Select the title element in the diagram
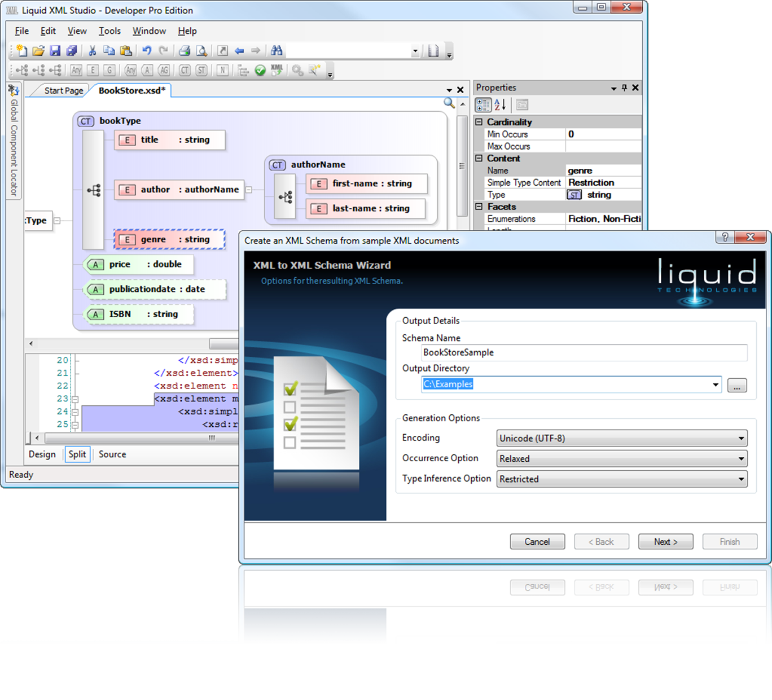772x700 pixels. pos(169,139)
